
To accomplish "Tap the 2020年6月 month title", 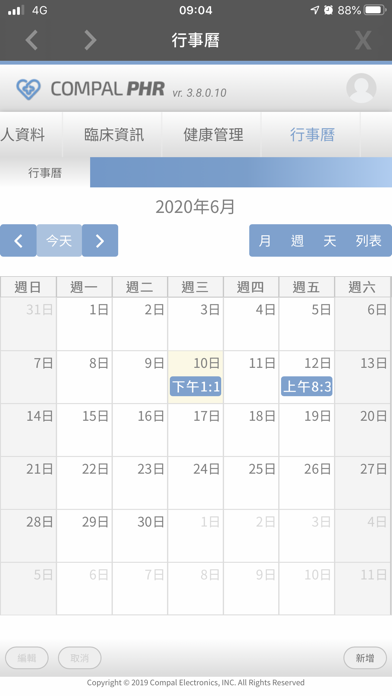I will tap(195, 207).
